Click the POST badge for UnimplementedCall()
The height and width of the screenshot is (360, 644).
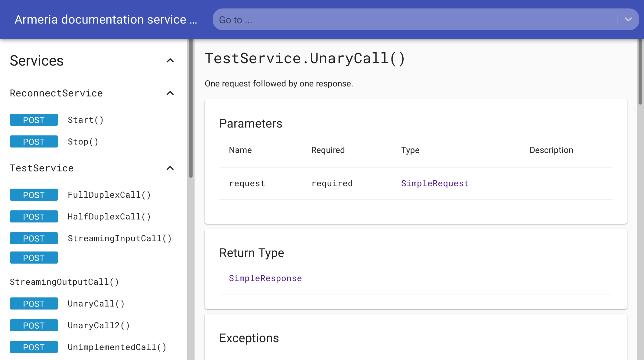coord(34,347)
